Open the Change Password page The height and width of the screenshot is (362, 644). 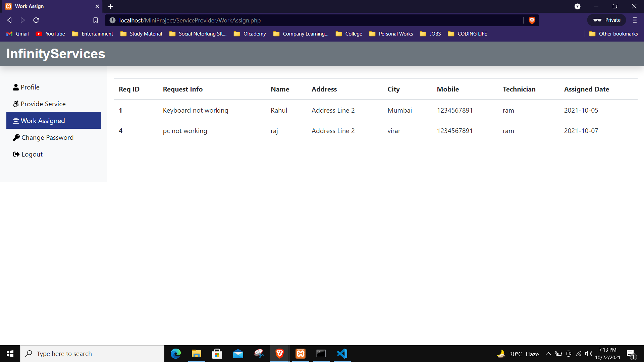(x=47, y=137)
